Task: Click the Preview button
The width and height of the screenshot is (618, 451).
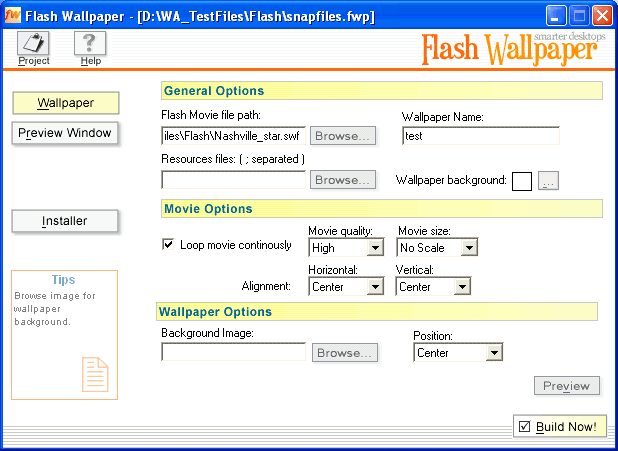Action: [x=567, y=386]
